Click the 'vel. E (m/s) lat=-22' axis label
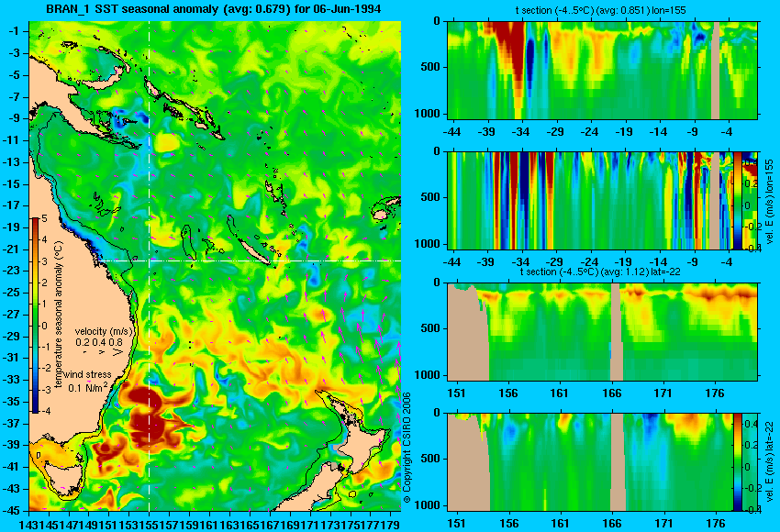Image resolution: width=780 pixels, height=532 pixels. click(769, 463)
